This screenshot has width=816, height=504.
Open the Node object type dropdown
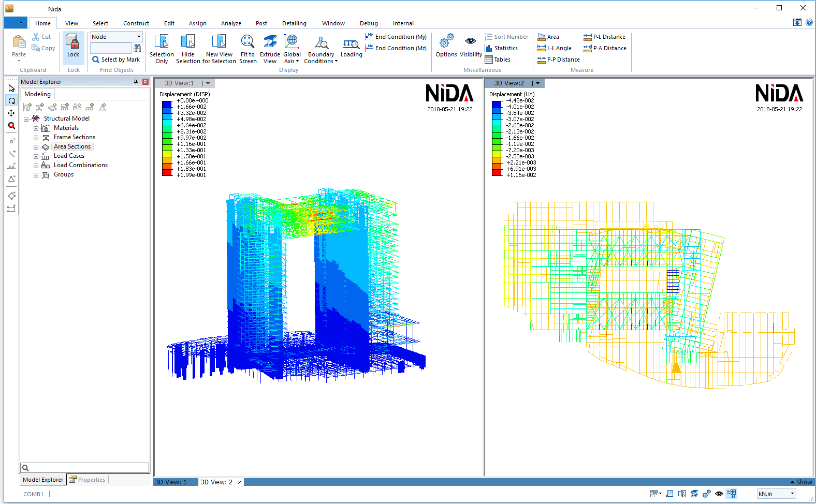[x=139, y=37]
